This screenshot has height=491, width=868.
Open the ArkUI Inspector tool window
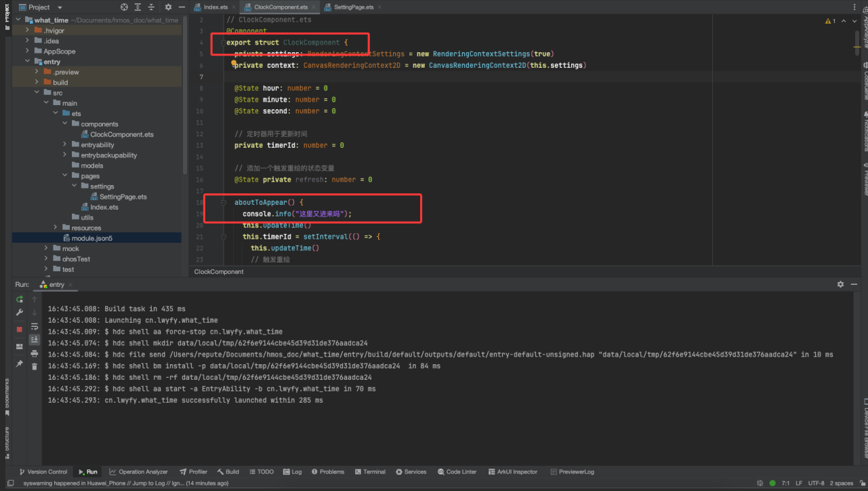[512, 472]
